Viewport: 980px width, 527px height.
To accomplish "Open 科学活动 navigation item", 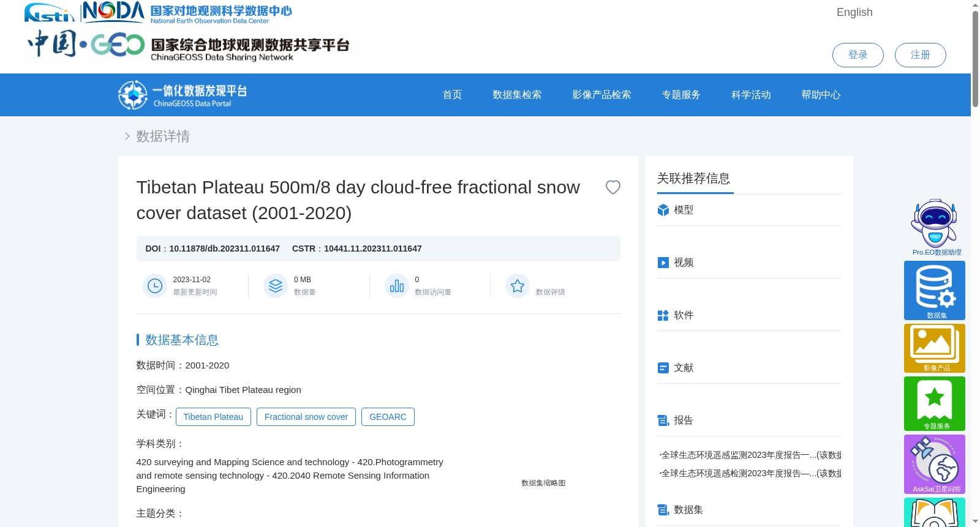I will point(751,95).
